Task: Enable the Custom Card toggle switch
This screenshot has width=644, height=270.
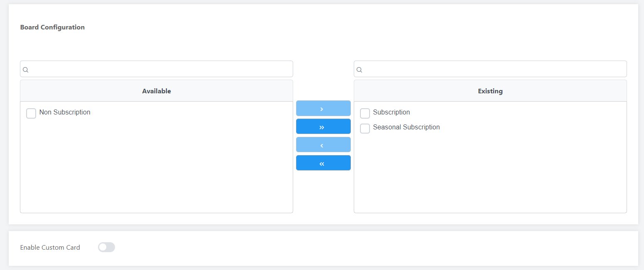Action: click(106, 247)
